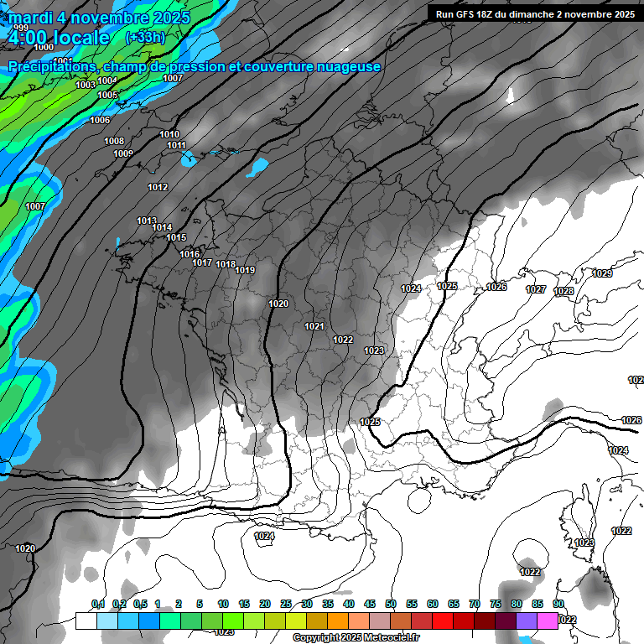
Task: Select the purple 80 mm legend swatch
Action: point(526,621)
